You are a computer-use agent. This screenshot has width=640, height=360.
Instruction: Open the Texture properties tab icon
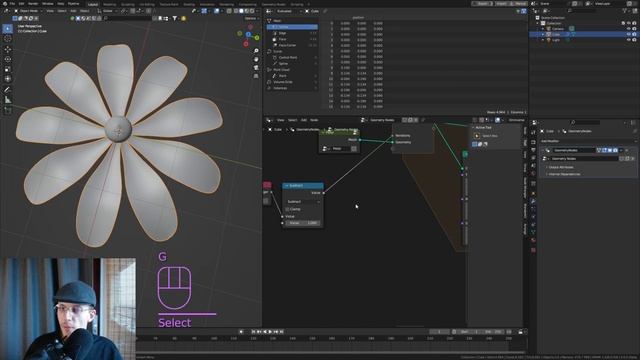tap(533, 250)
